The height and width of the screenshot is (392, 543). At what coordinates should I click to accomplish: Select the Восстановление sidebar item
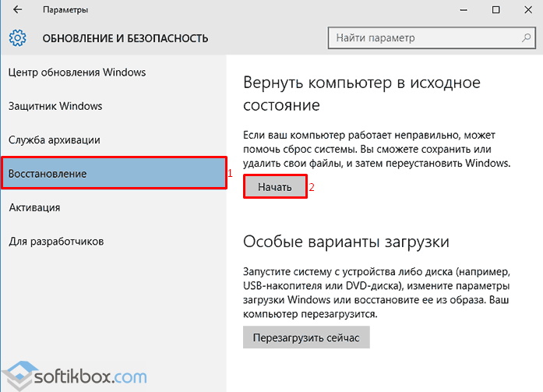click(x=113, y=173)
